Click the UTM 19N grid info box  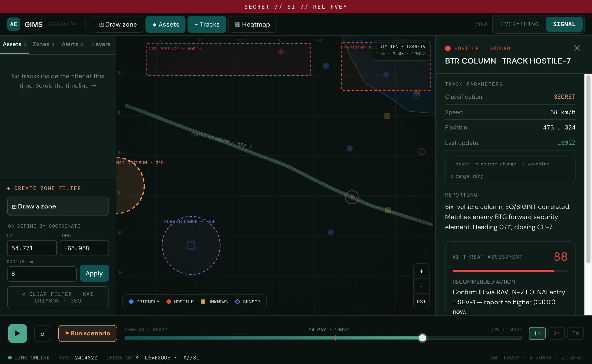402,50
